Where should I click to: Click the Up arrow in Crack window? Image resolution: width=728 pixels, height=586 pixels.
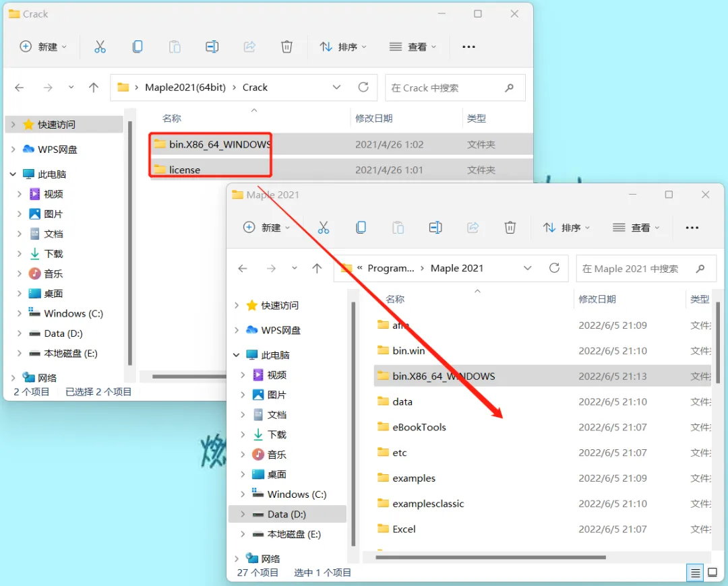pos(94,88)
